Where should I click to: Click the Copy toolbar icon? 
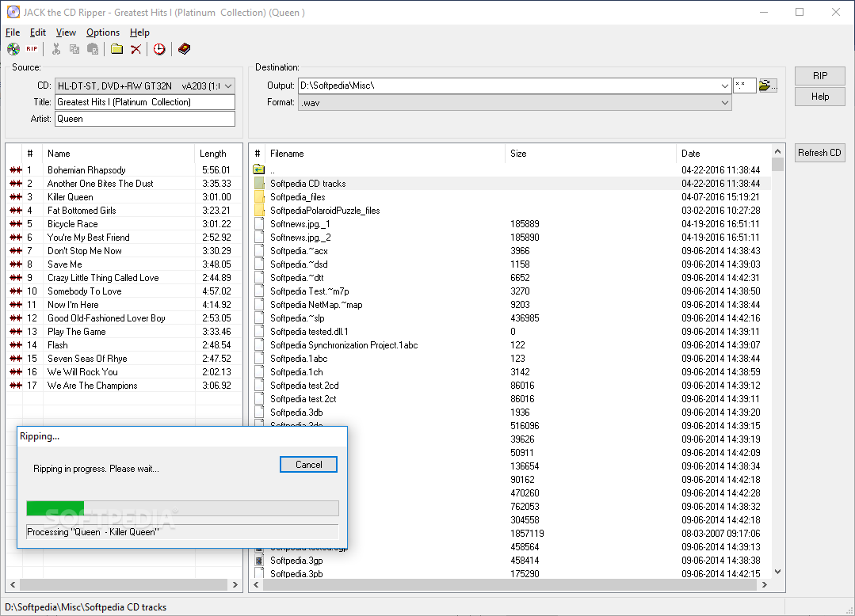pos(74,49)
